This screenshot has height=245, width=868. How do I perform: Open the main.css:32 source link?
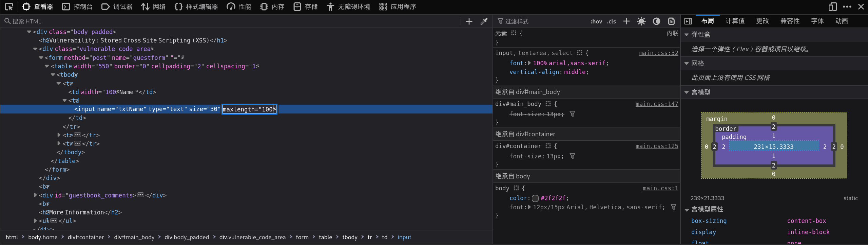(x=658, y=53)
